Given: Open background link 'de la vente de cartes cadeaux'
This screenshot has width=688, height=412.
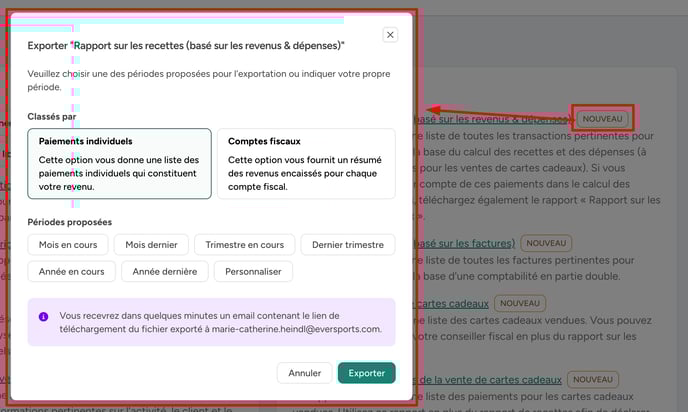Looking at the screenshot, I should [488, 380].
